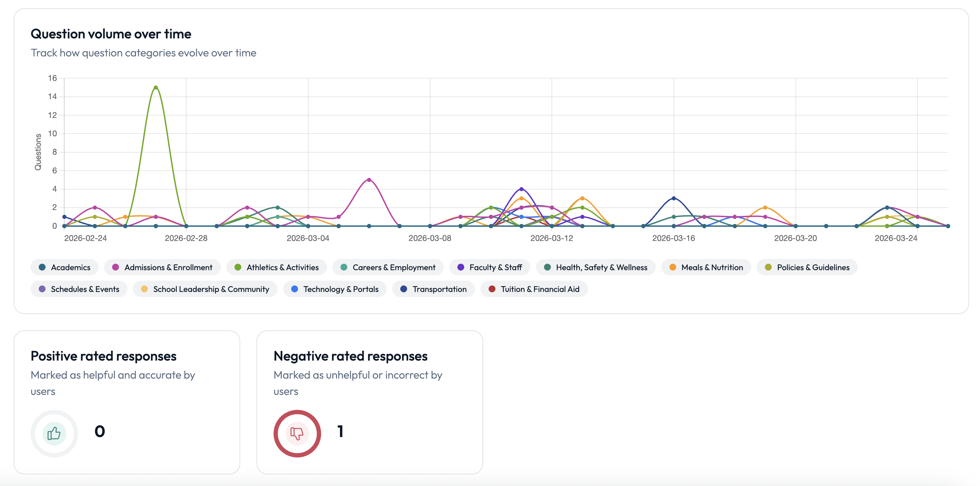Screen dimensions: 980x486
Task: Click the Questions y-axis title
Action: tap(38, 152)
